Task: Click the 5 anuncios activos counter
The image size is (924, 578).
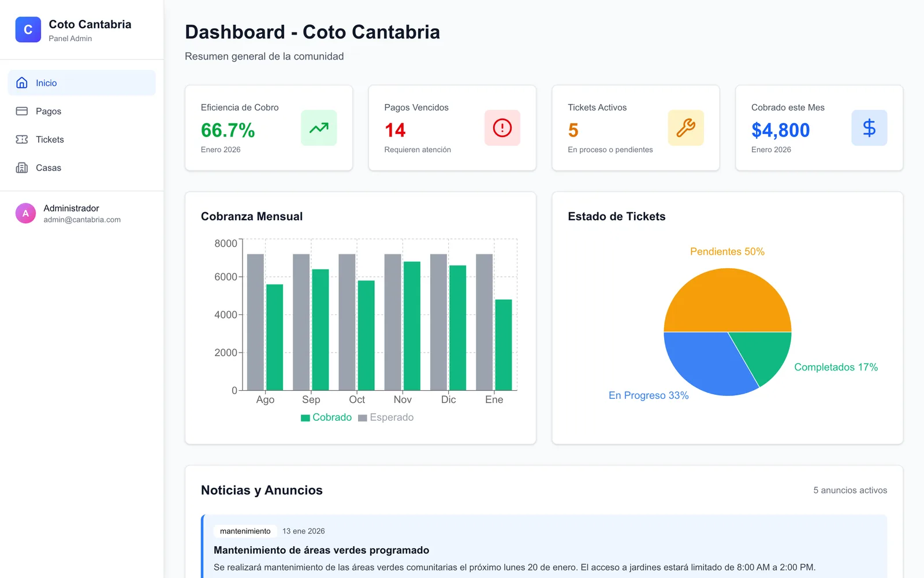Action: click(x=850, y=490)
